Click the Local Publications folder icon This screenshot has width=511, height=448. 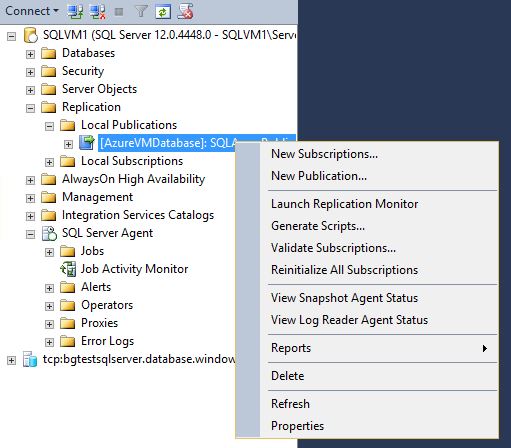coord(68,125)
